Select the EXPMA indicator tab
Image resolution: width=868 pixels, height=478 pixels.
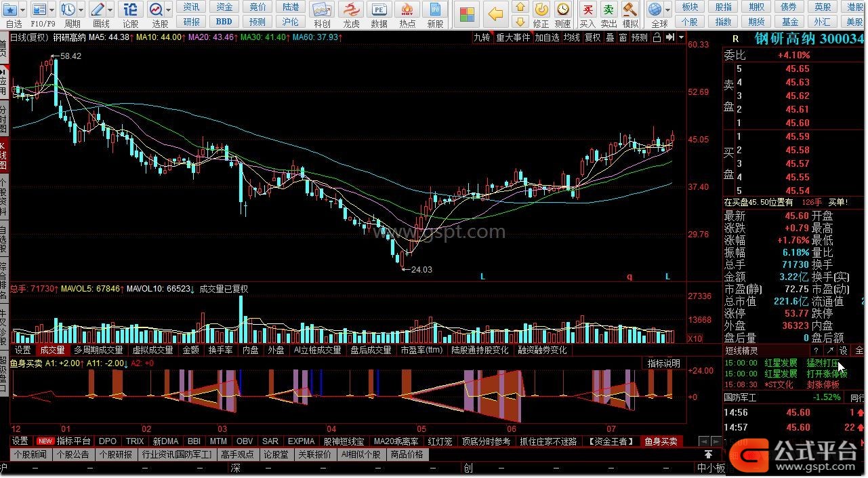point(301,441)
